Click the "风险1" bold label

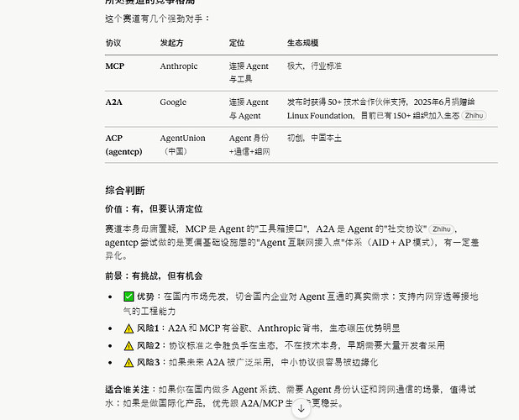(x=148, y=328)
